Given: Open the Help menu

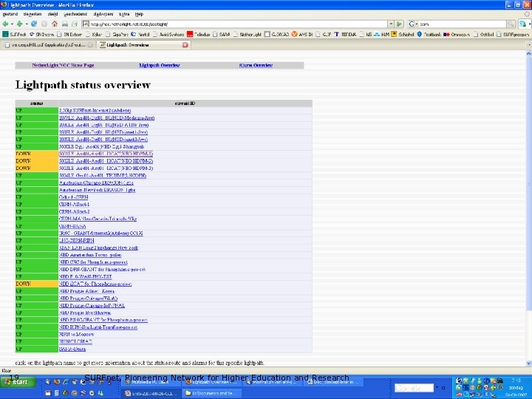Looking at the screenshot, I should (139, 14).
